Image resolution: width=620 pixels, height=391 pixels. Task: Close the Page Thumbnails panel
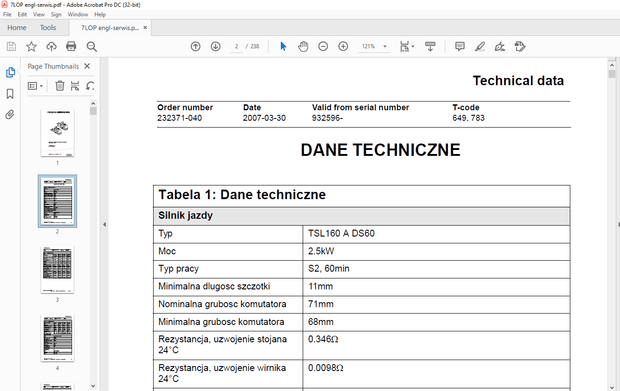tap(87, 66)
